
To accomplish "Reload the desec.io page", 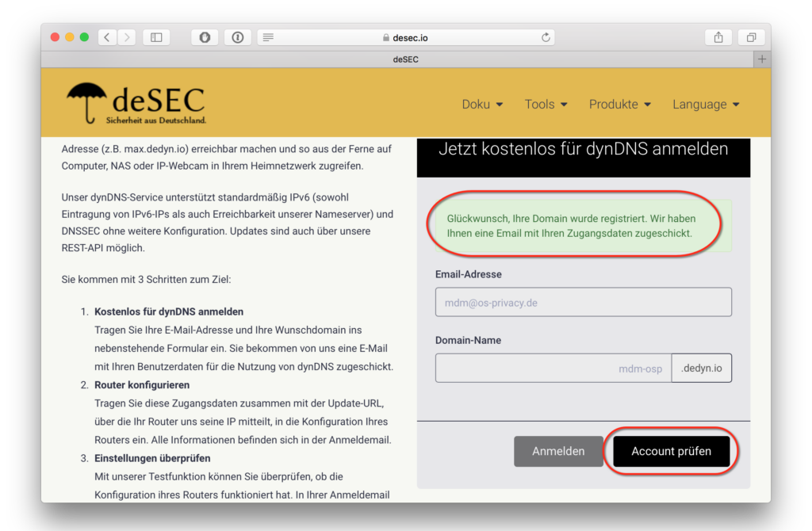I will [546, 37].
